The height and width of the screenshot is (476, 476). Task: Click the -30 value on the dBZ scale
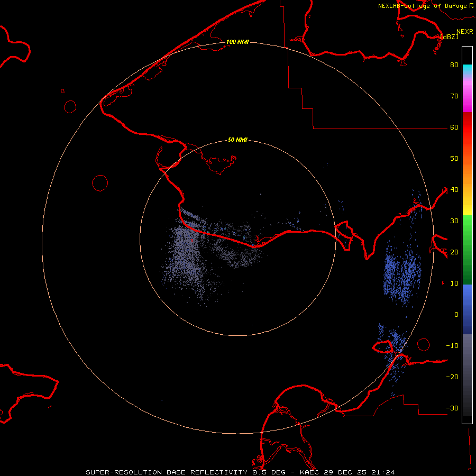pyautogui.click(x=452, y=408)
